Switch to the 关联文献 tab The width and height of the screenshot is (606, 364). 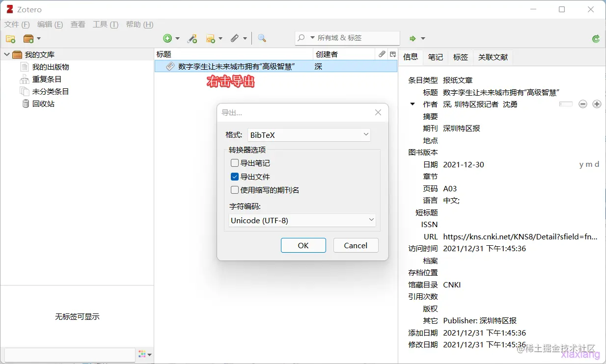click(493, 57)
